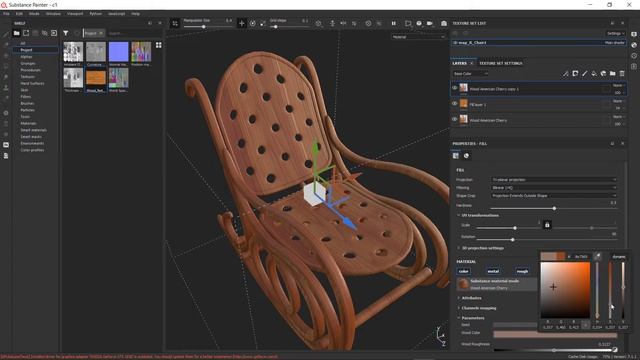Select the translate manipulator cross icon
Viewport: 640px width, 360px height.
241,24
